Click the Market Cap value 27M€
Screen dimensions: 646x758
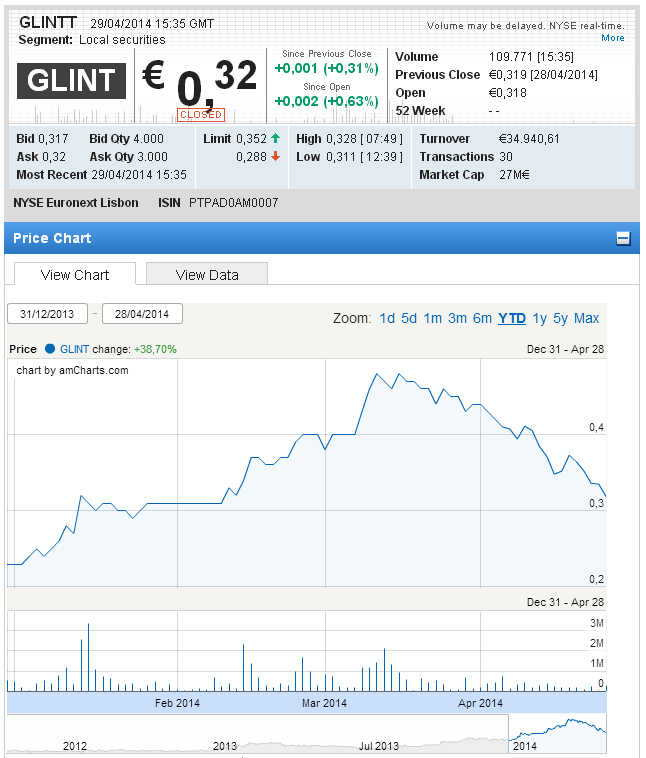point(514,175)
